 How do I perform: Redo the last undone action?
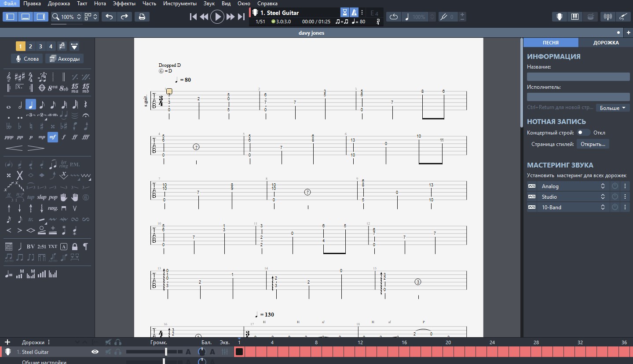[x=124, y=17]
